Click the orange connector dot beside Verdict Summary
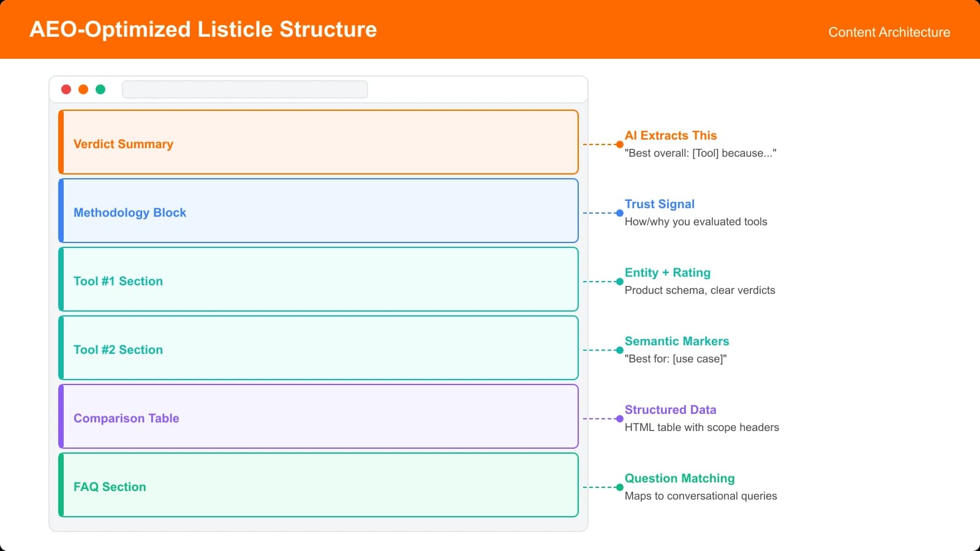The height and width of the screenshot is (551, 980). pos(620,145)
